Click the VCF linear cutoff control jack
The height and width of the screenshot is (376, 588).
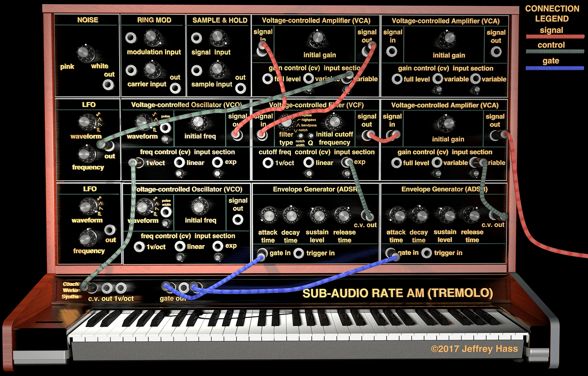[x=309, y=163]
